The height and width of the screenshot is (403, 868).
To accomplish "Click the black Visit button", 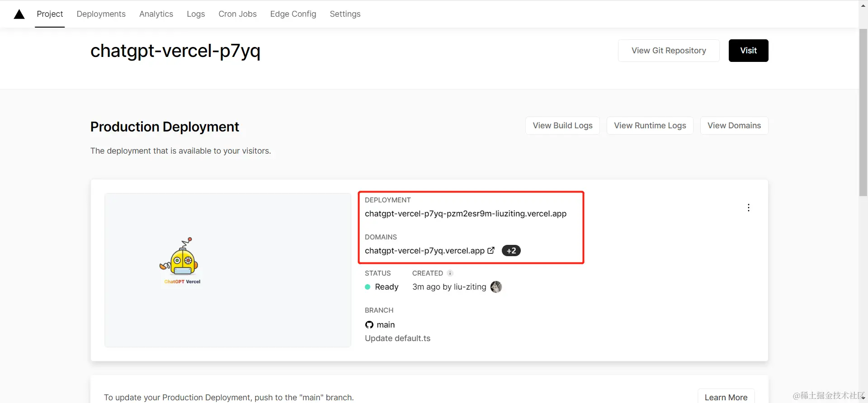I will 749,51.
